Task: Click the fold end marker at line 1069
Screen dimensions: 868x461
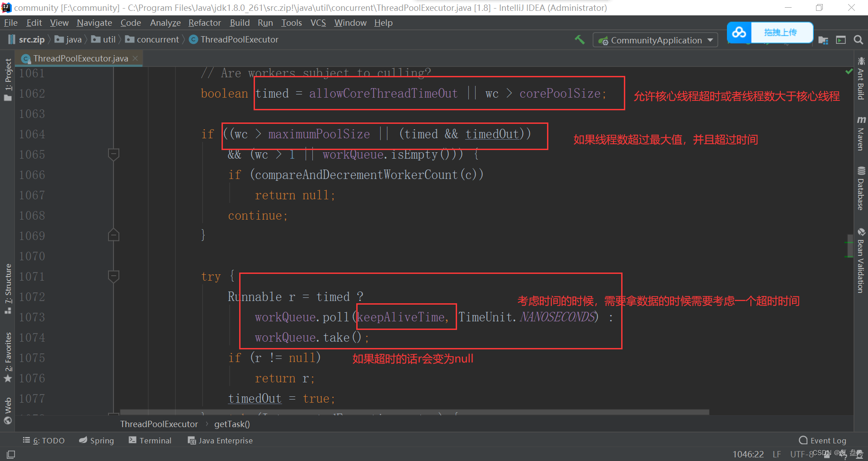Action: 114,235
